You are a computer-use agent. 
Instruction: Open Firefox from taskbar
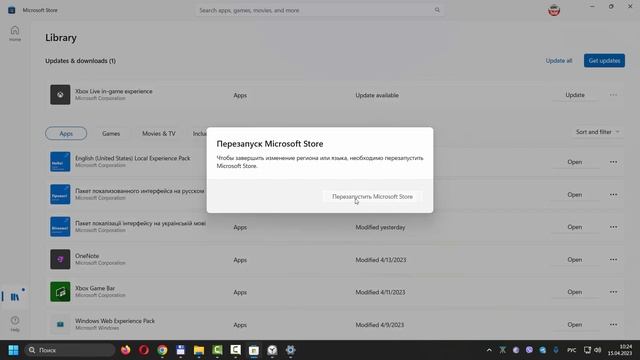click(125, 350)
